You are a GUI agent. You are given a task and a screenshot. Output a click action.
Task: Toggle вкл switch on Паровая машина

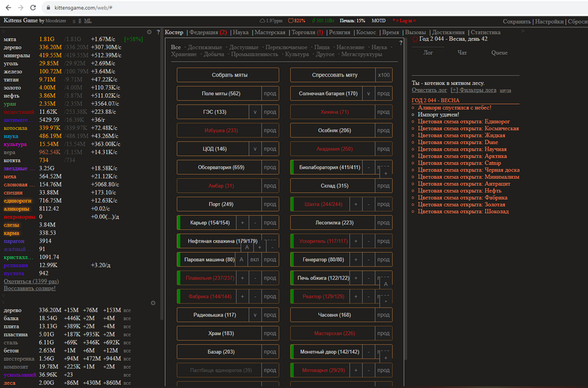255,259
